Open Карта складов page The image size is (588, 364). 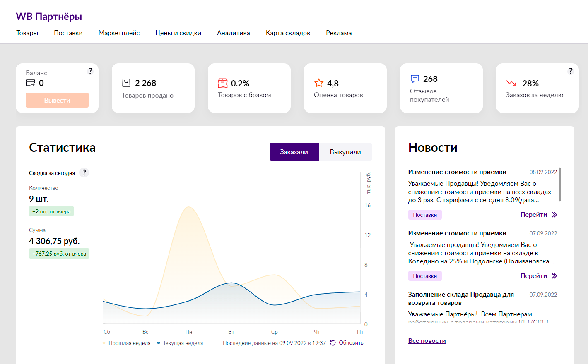(x=288, y=33)
